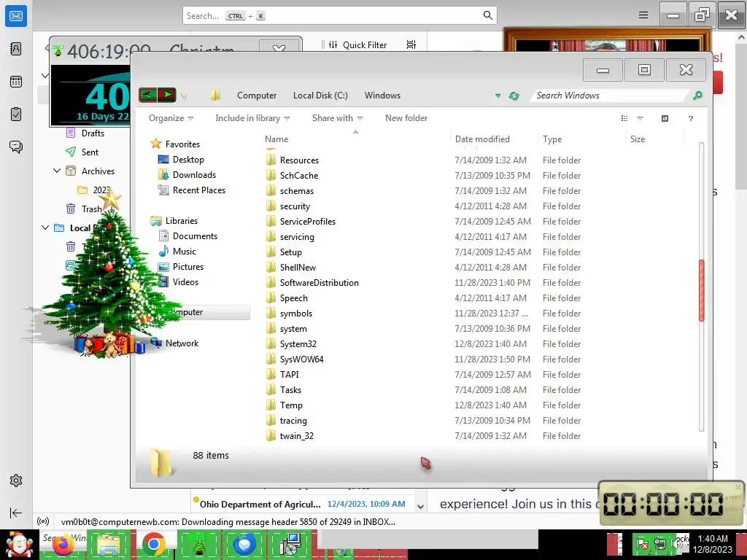Open Address Book in Thunderbird sidebar
Screen dimensions: 747x560
point(16,49)
